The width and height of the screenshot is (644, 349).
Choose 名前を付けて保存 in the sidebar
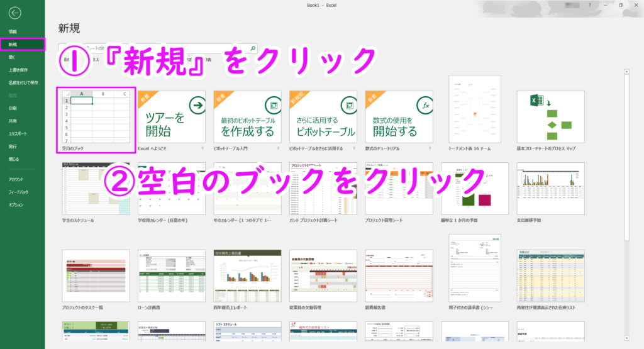point(23,82)
